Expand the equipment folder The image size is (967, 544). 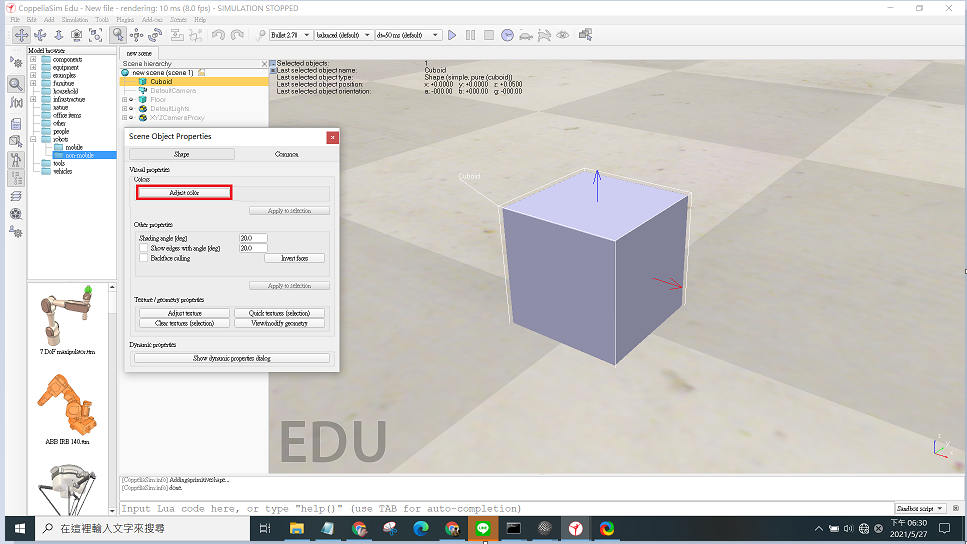[x=33, y=67]
